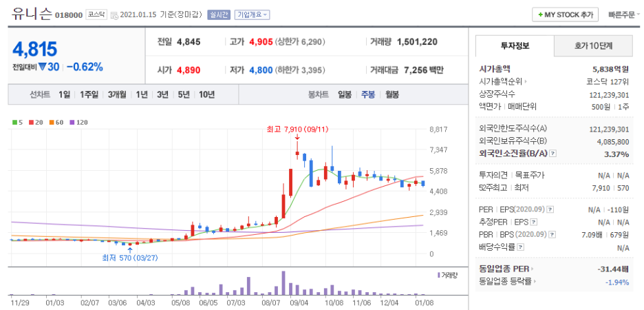This screenshot has width=644, height=310.
Task: Click the 실시간 badge button
Action: click(x=219, y=14)
